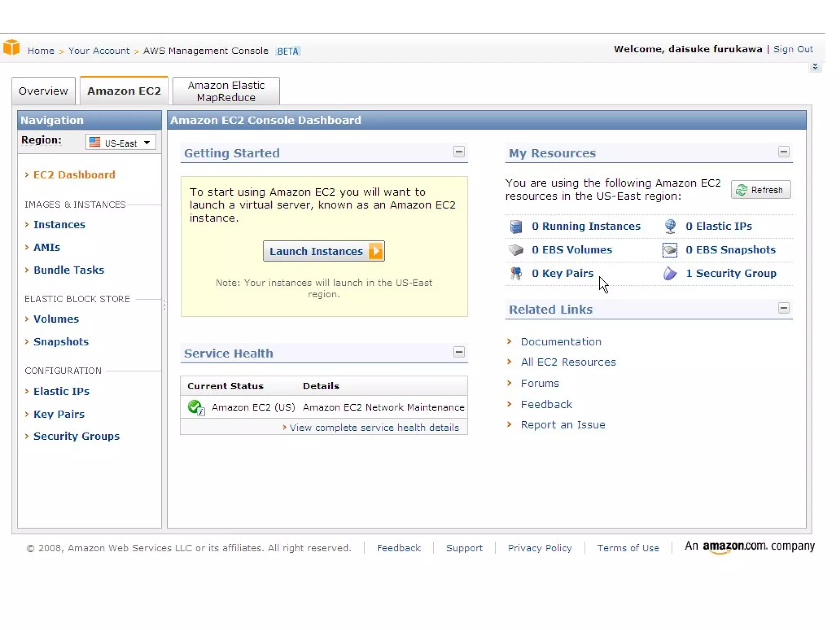Click 0 EBS Snapshots link
The image size is (840, 630).
[x=730, y=250]
